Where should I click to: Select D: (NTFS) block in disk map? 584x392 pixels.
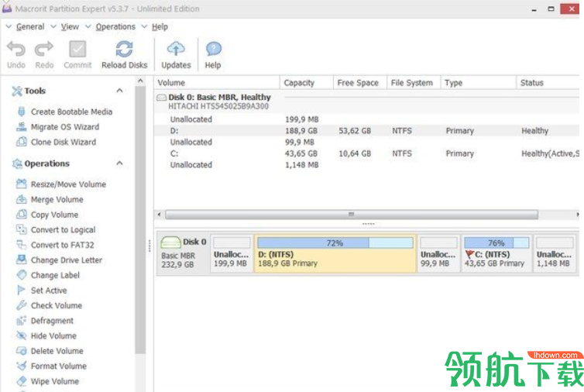click(x=335, y=254)
